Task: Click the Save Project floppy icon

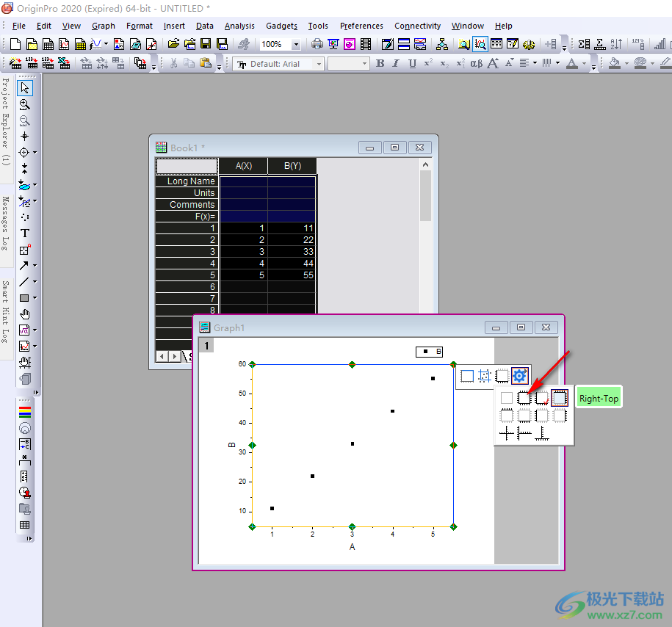Action: (206, 45)
